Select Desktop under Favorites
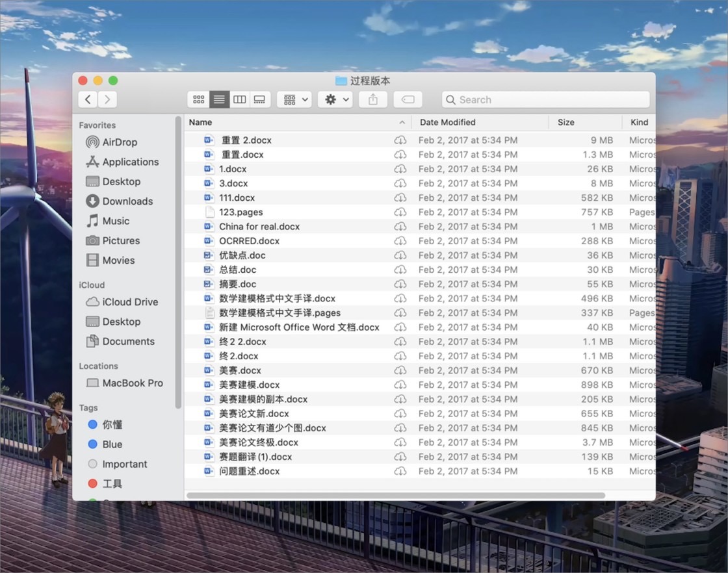 click(113, 181)
